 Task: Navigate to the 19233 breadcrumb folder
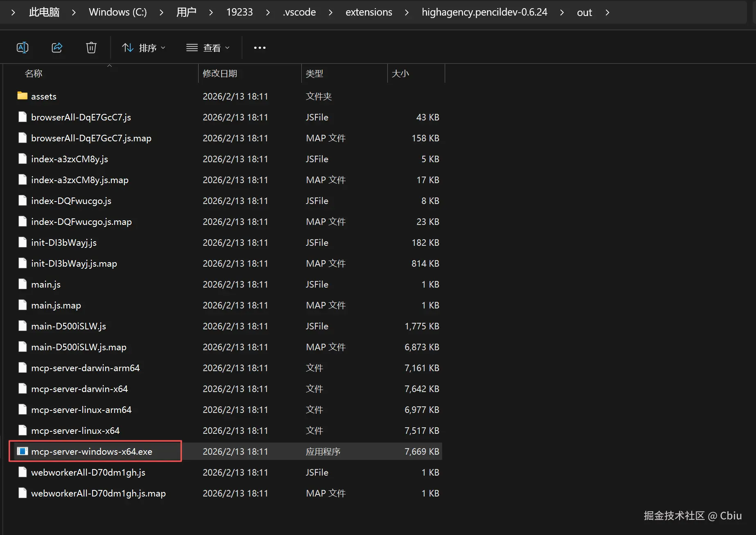(x=240, y=12)
